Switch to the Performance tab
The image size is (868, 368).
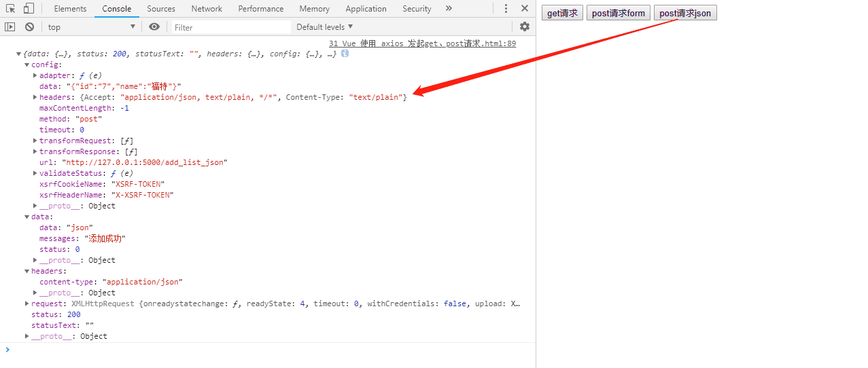(261, 9)
